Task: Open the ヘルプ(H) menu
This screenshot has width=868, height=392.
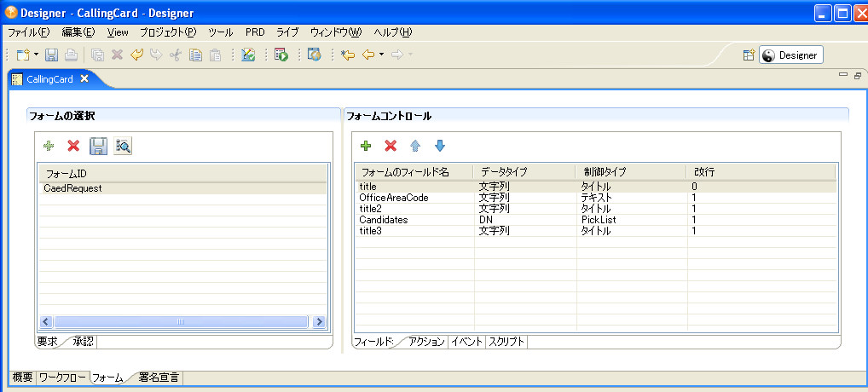Action: (393, 32)
